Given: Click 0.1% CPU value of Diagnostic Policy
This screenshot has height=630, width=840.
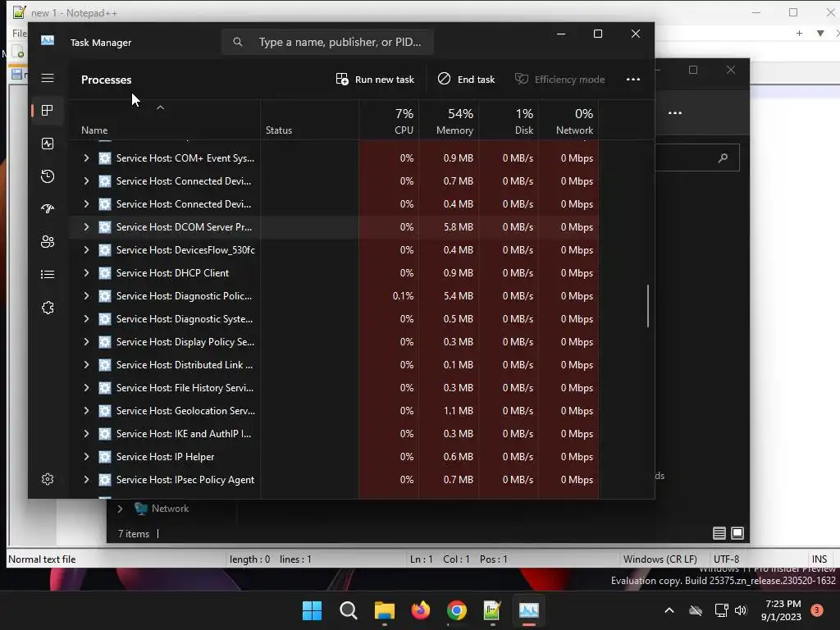Looking at the screenshot, I should [403, 296].
